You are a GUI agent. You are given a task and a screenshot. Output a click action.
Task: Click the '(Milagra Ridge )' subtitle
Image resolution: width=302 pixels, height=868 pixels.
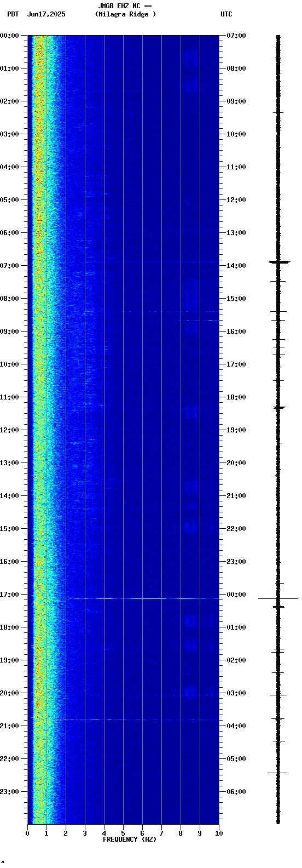[125, 14]
